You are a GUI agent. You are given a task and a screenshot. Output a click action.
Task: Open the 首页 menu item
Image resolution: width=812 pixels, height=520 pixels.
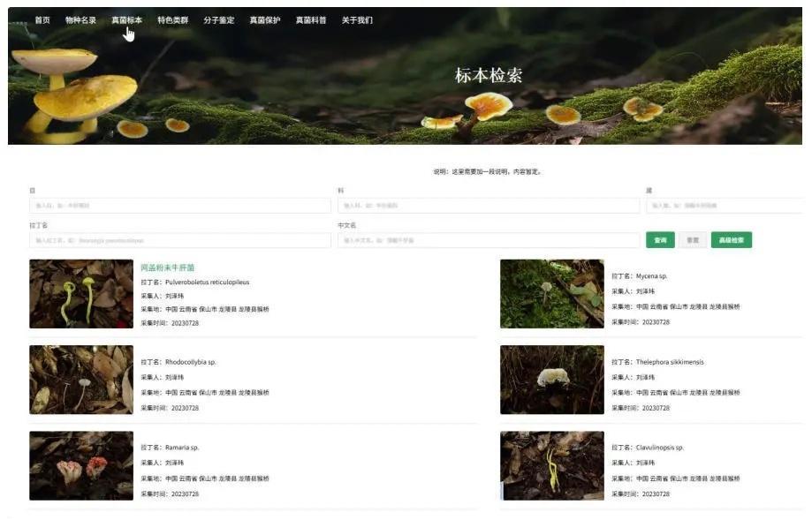(42, 20)
